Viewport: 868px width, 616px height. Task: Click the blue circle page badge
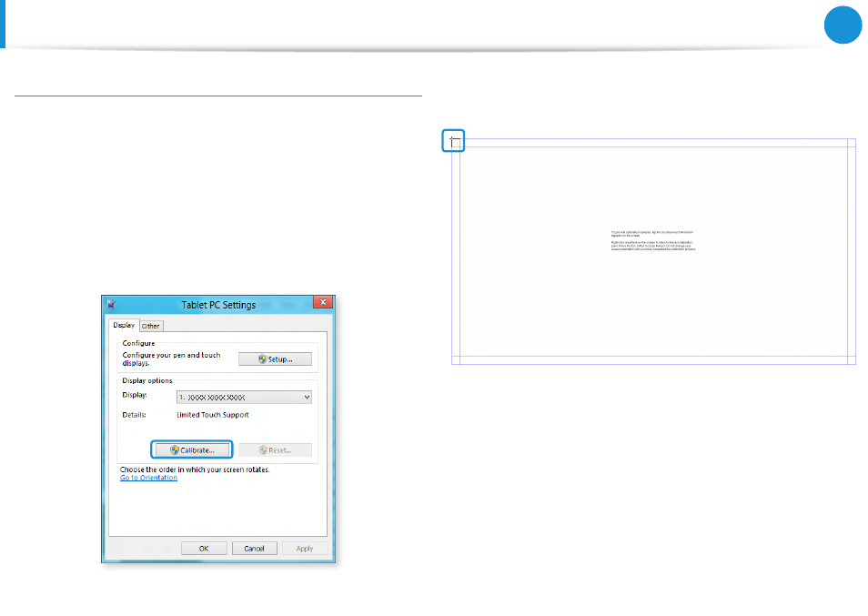(843, 25)
